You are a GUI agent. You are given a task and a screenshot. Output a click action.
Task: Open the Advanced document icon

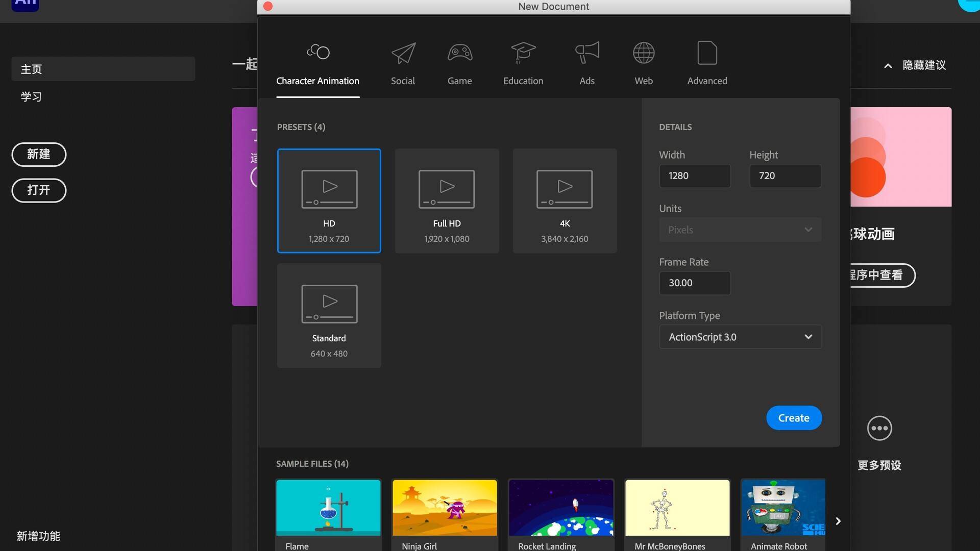tap(706, 53)
